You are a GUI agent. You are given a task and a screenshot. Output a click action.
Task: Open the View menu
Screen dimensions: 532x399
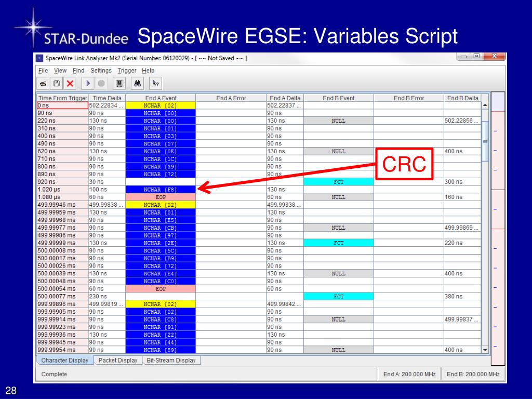click(x=60, y=71)
